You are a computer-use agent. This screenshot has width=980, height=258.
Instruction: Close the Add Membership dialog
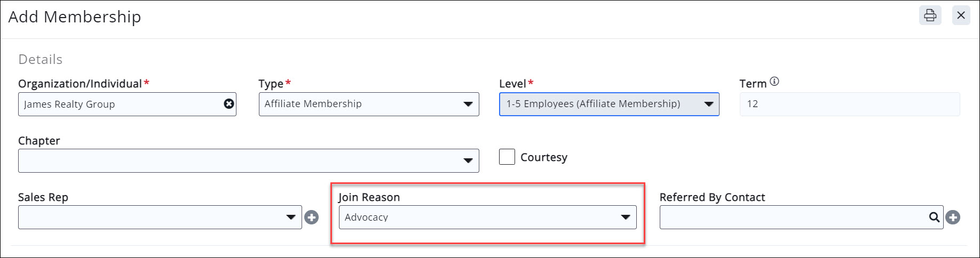pos(961,15)
